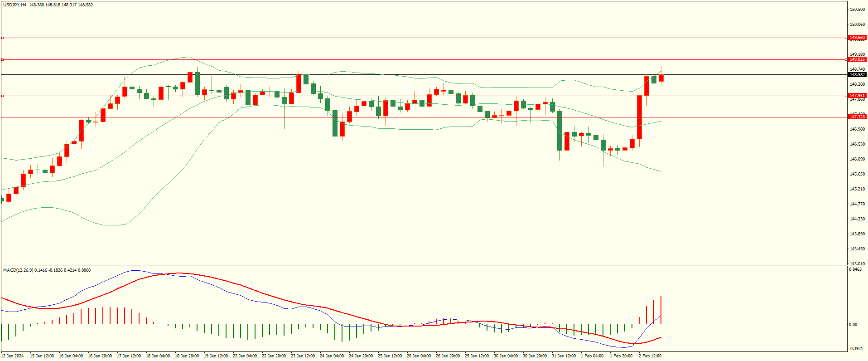Select the current price label 148.582
The image size is (868, 361).
[x=857, y=74]
